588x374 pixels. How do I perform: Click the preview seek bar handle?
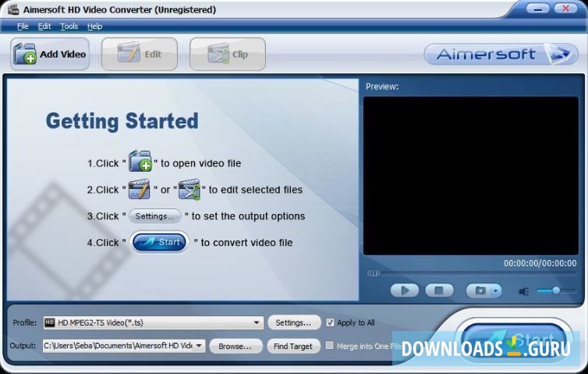pos(374,273)
